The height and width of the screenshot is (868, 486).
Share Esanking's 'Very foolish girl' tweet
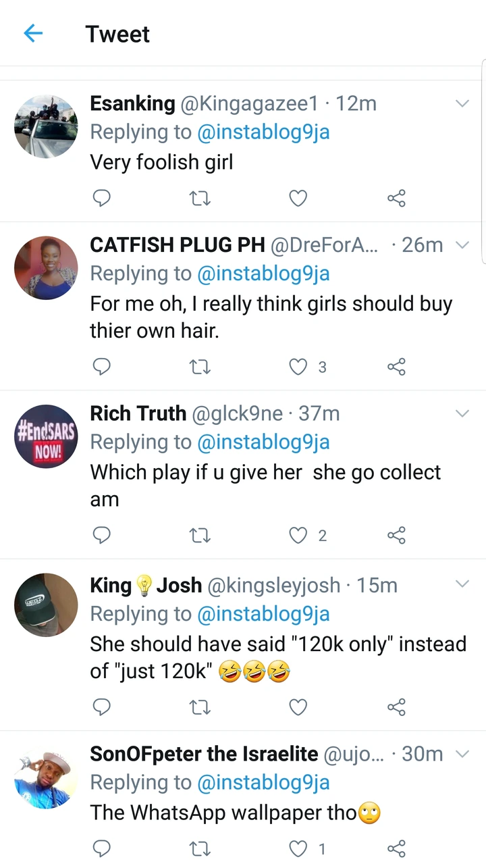396,198
